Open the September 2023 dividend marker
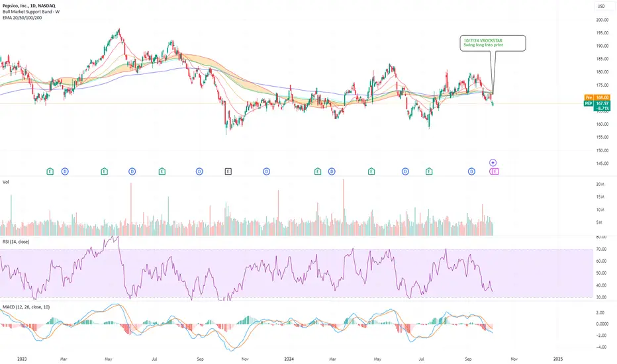Viewport: 617px width, 364px height. pos(199,171)
